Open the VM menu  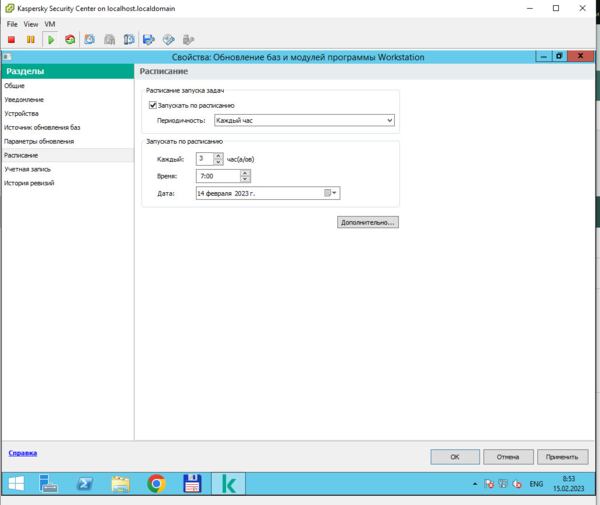(50, 23)
